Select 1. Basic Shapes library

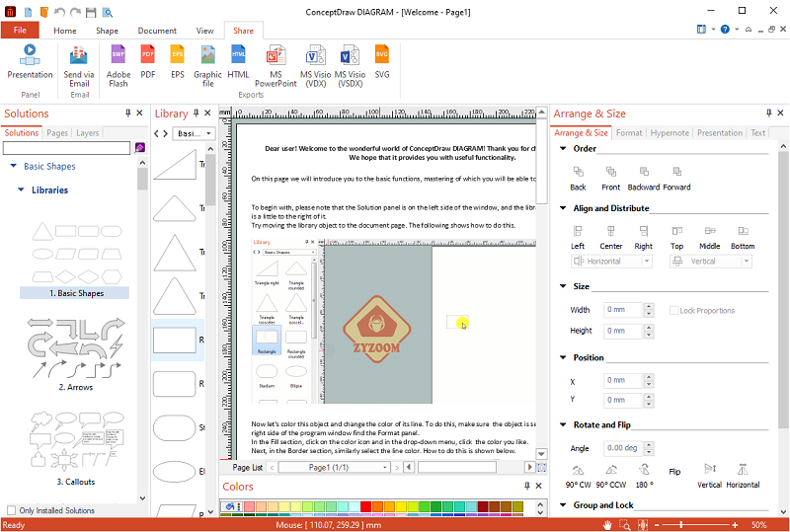[x=75, y=260]
